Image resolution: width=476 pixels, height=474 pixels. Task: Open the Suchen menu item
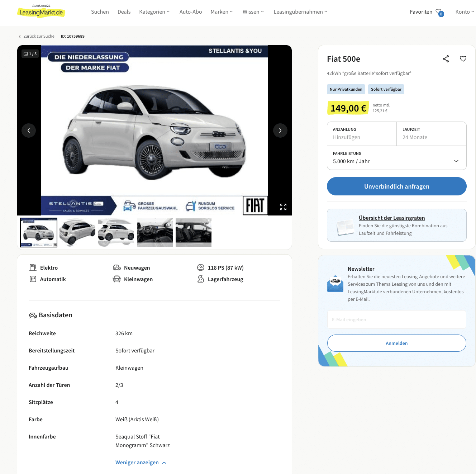[x=100, y=12]
